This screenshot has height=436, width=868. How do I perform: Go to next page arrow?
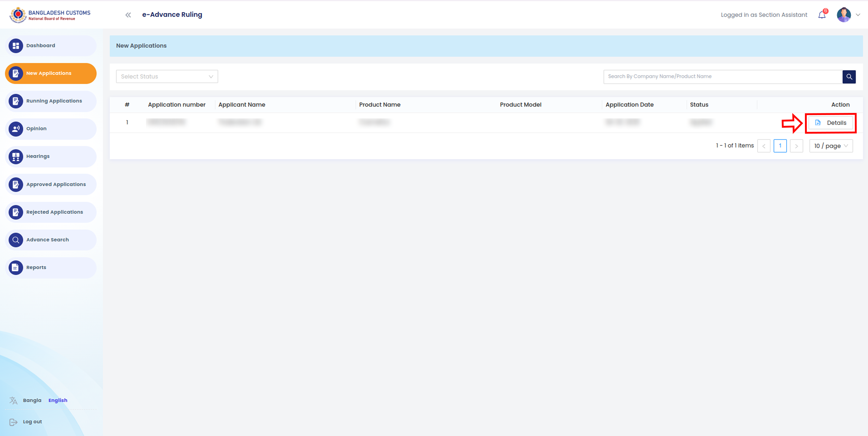point(796,146)
